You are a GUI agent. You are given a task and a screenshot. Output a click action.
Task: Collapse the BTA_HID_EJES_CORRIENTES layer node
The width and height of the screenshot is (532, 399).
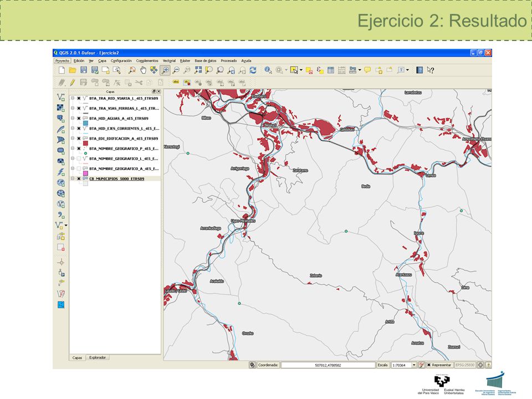[73, 129]
